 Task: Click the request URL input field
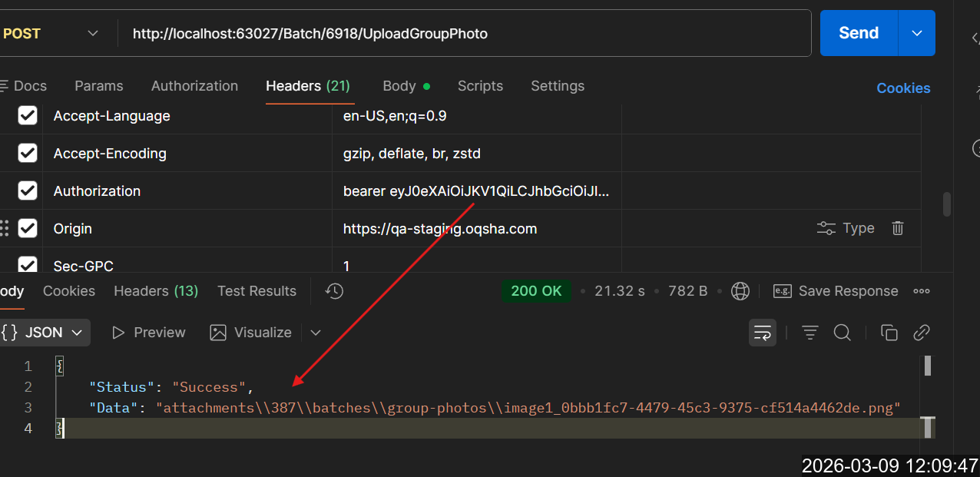pos(461,33)
